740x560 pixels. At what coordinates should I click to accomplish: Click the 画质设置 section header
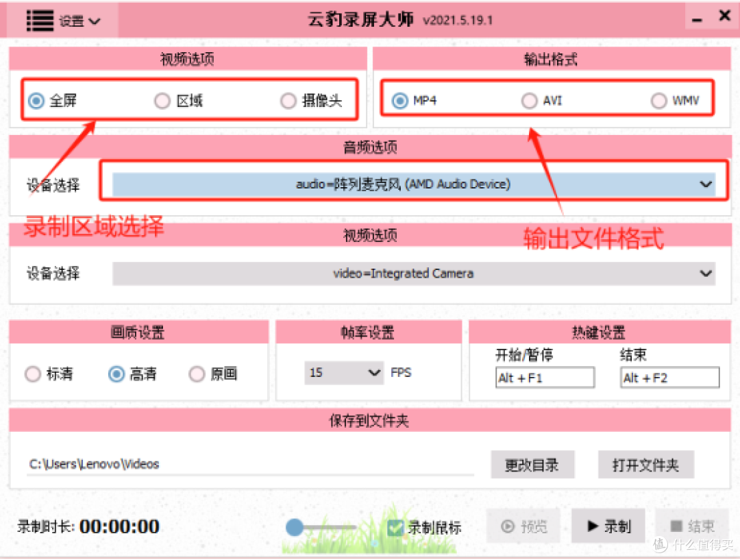click(x=138, y=332)
